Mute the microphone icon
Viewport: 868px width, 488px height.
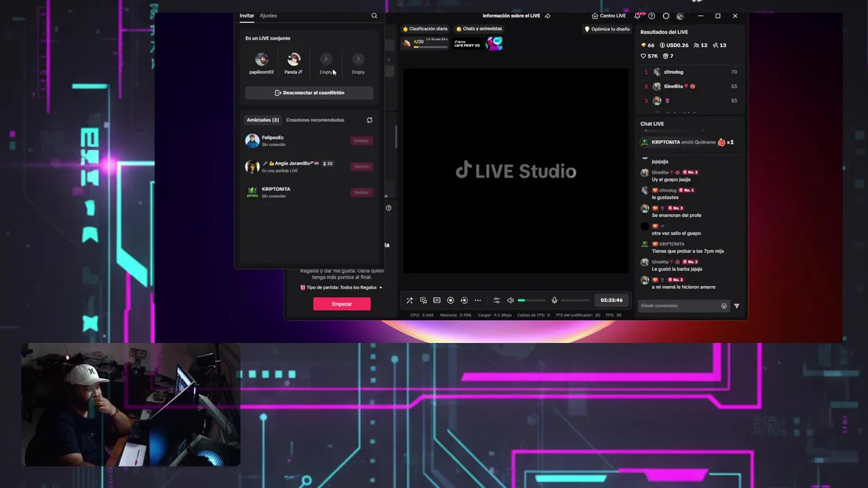tap(554, 300)
